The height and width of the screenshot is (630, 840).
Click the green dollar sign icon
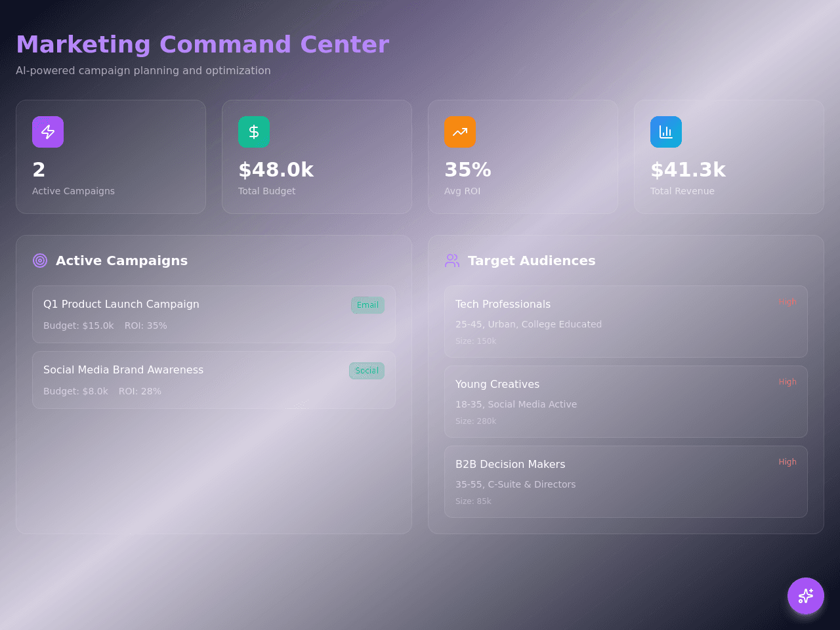point(254,132)
